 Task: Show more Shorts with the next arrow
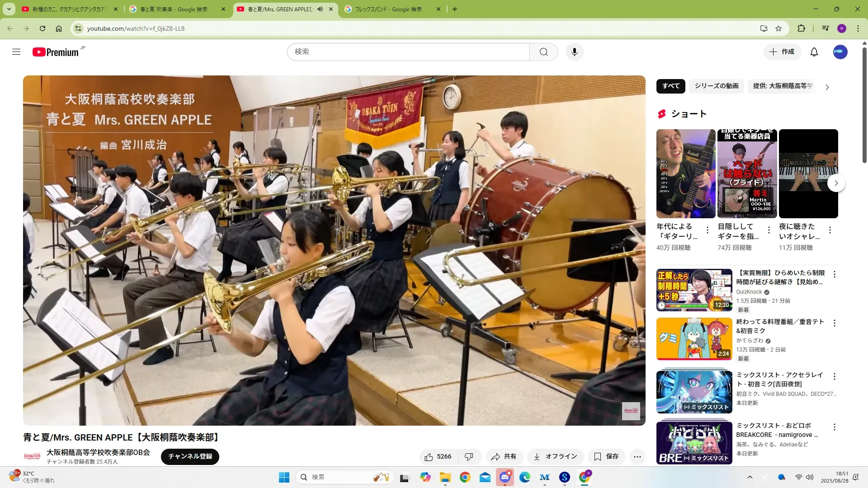[836, 183]
